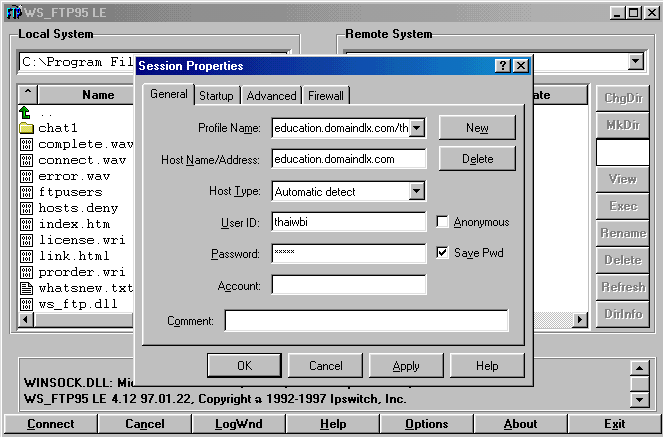The height and width of the screenshot is (437, 663).
Task: Click the remote Exec button
Action: (x=623, y=206)
